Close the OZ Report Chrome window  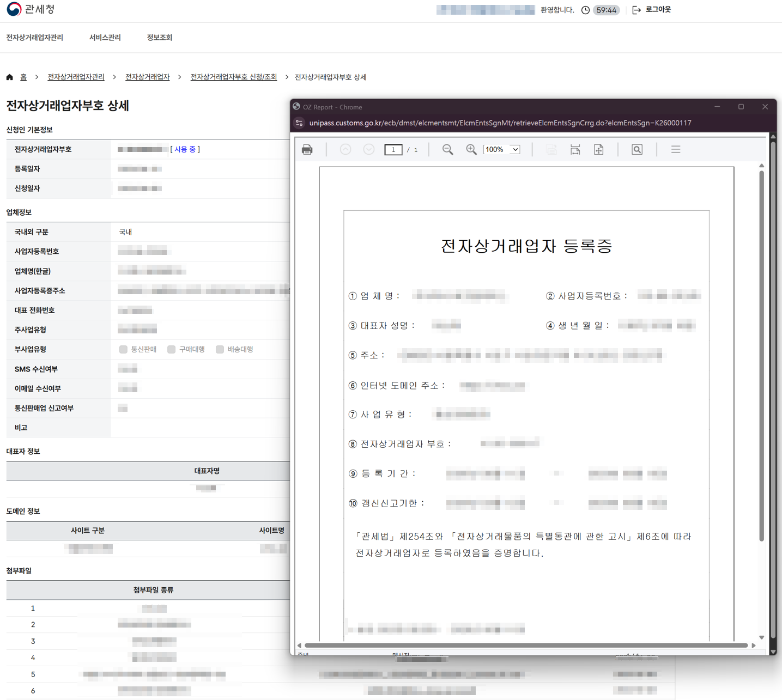pyautogui.click(x=765, y=107)
